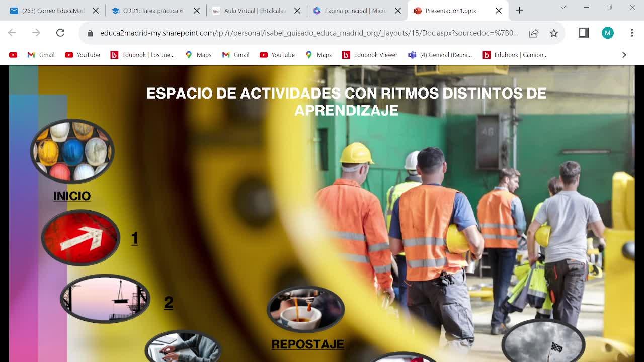
Task: Bookmark this page with the star icon
Action: (x=554, y=33)
